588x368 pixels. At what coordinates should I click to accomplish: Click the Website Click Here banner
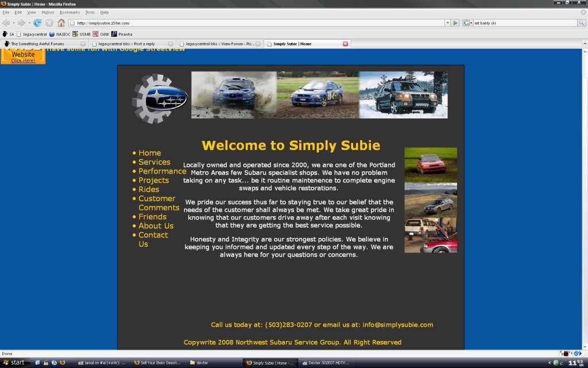click(23, 56)
